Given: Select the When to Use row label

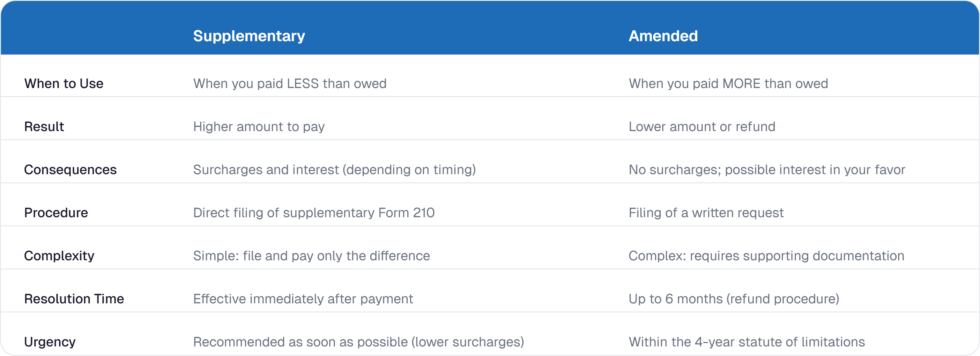Looking at the screenshot, I should [x=63, y=84].
